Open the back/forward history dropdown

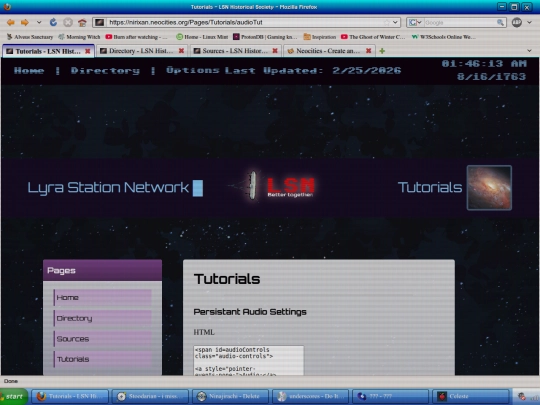[x=39, y=22]
